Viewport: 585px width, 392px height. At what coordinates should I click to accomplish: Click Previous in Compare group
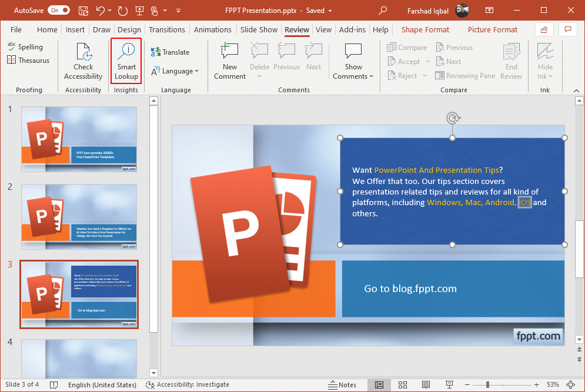454,48
